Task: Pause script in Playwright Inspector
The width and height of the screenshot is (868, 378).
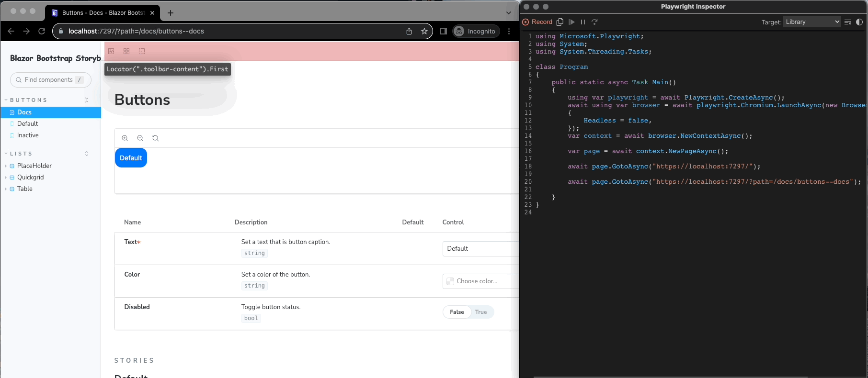Action: click(583, 22)
